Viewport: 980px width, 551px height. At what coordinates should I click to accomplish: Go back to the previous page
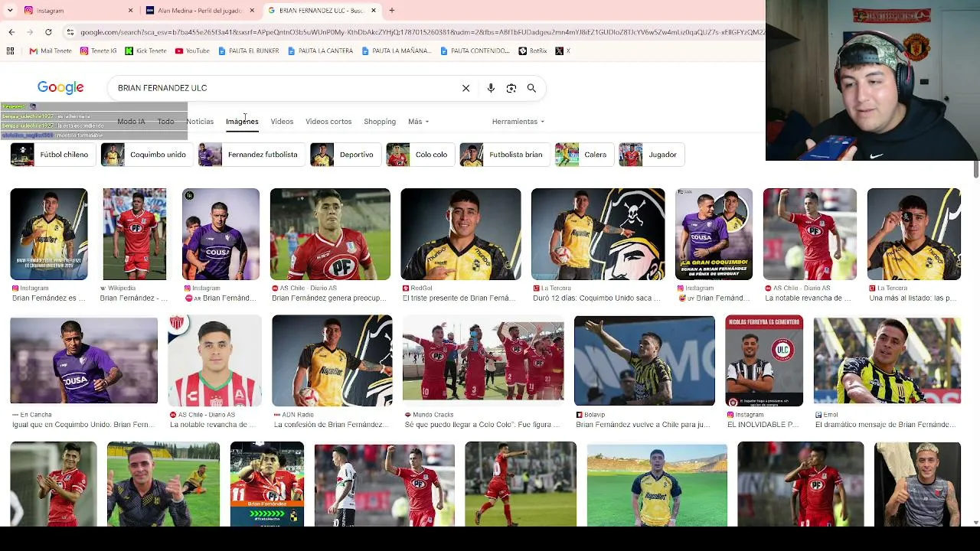[11, 32]
